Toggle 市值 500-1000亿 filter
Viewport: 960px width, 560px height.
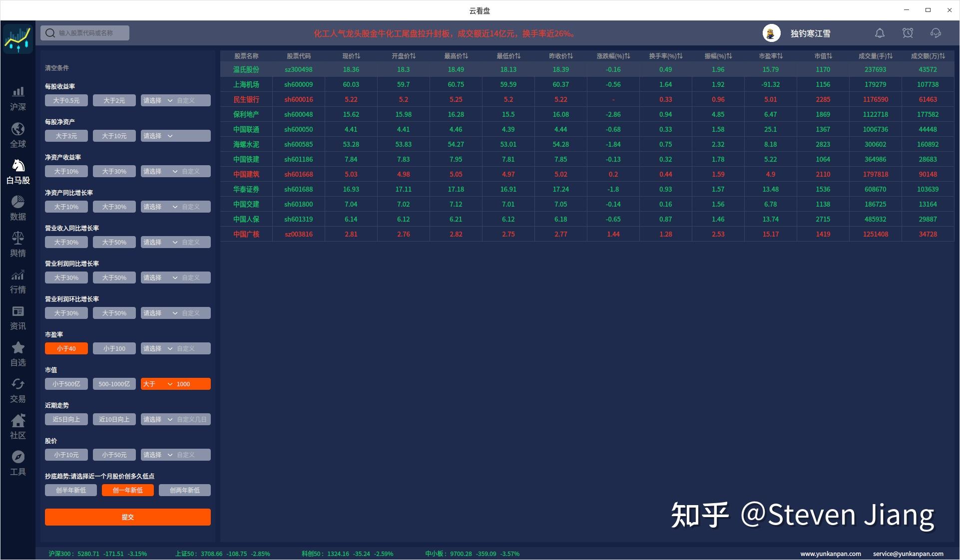(x=114, y=384)
